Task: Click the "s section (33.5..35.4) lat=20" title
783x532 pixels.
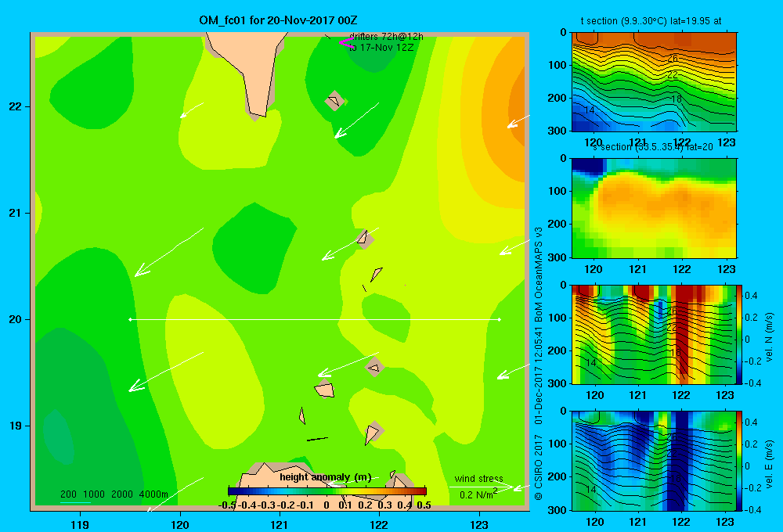Action: coord(654,147)
